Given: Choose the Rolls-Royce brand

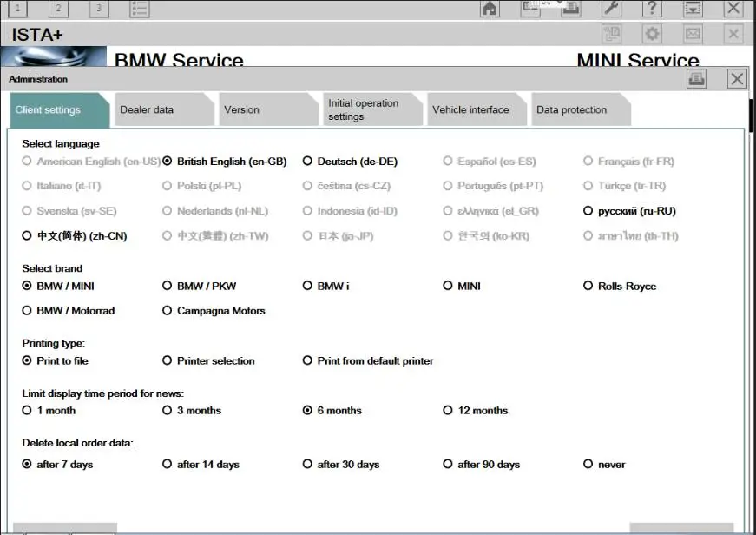Looking at the screenshot, I should click(620, 286).
